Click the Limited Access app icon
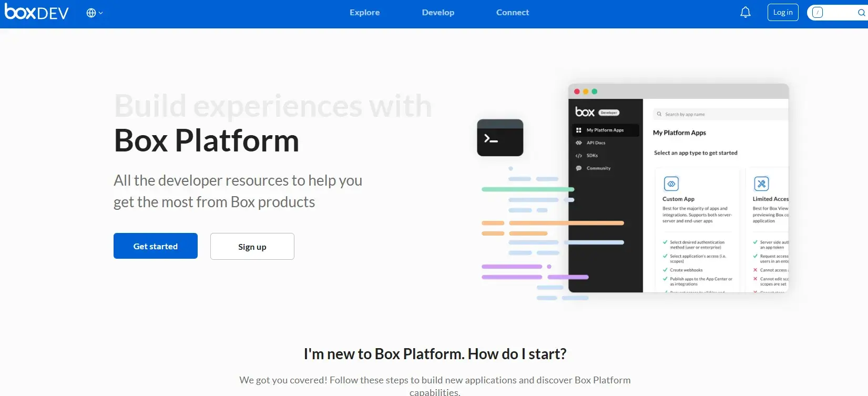The height and width of the screenshot is (396, 868). [761, 184]
